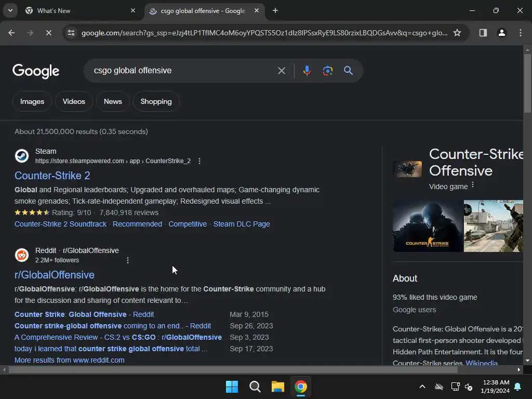This screenshot has height=399, width=532.
Task: Filter results by Images
Action: (32, 101)
